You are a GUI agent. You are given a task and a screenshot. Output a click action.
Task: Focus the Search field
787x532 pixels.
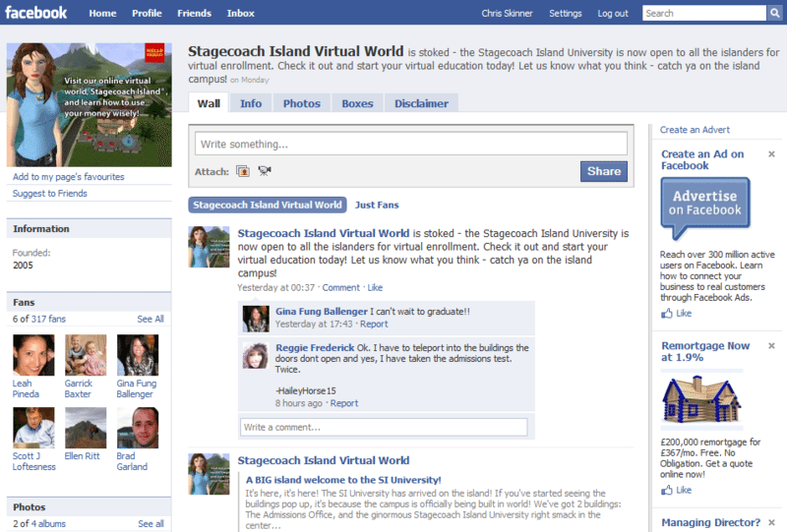tap(704, 13)
